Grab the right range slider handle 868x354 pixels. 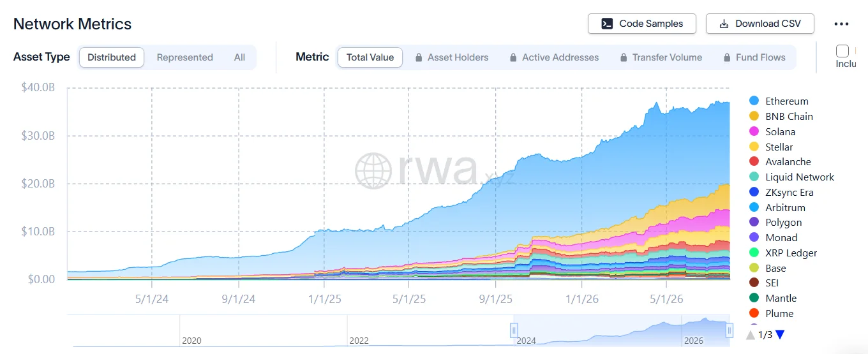pos(730,330)
